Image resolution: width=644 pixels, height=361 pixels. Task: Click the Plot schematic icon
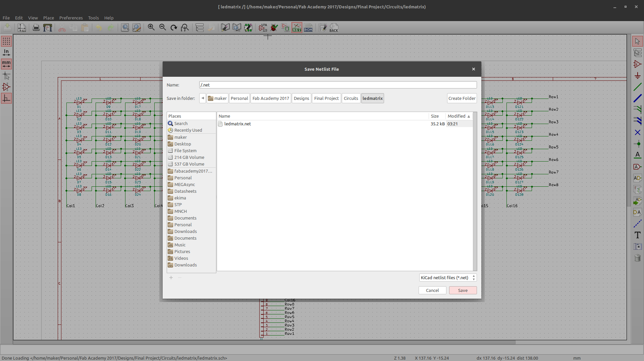[x=48, y=27]
